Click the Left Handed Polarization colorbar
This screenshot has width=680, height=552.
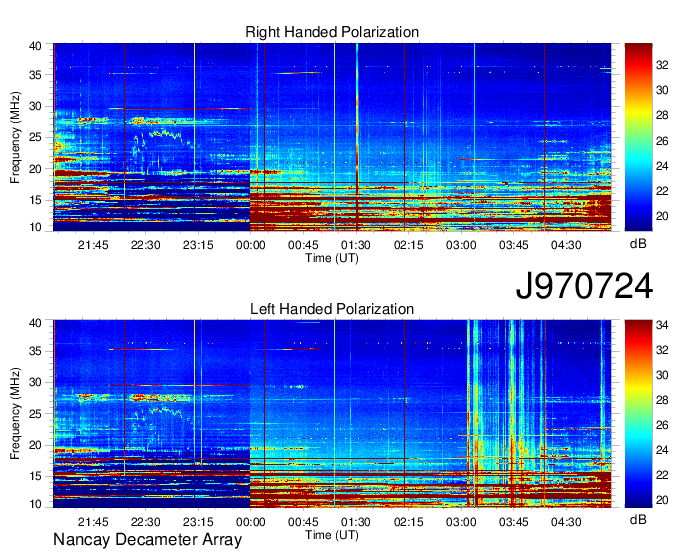(638, 414)
